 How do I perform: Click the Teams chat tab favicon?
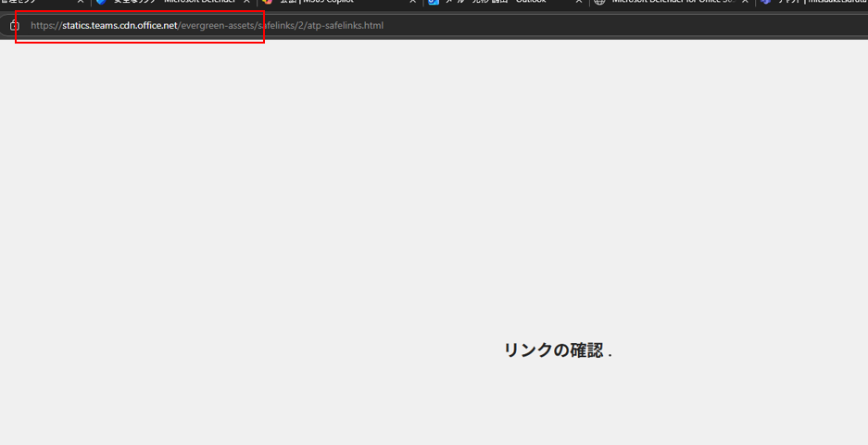[765, 2]
